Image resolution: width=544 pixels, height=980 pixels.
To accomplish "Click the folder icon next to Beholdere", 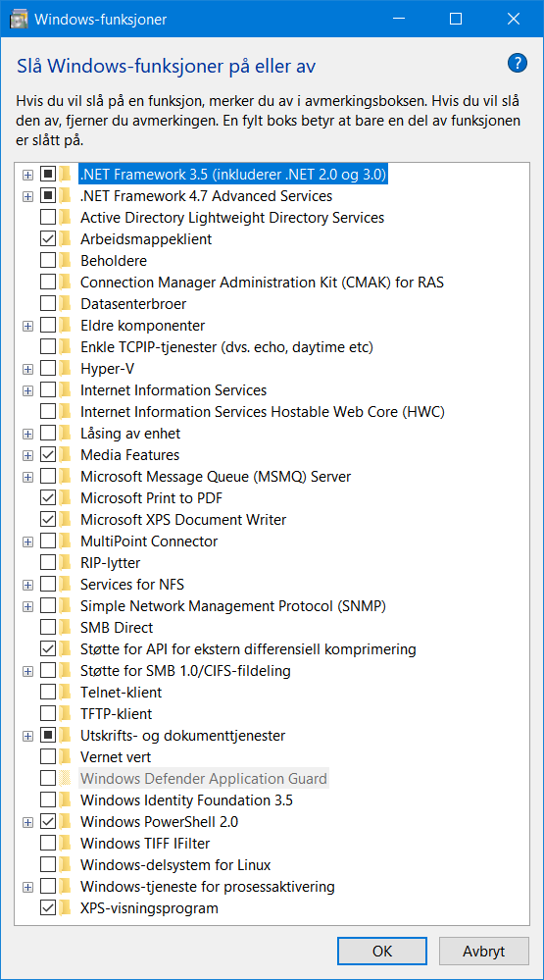I will pos(65,261).
